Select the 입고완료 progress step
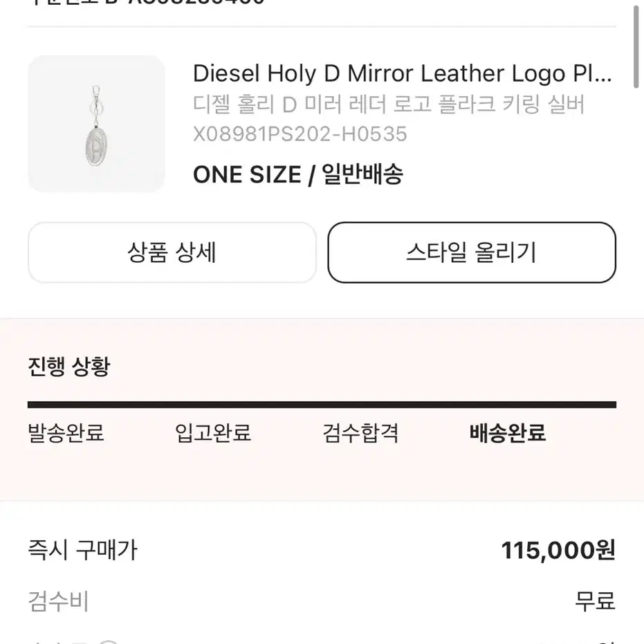644x644 pixels. 213,433
